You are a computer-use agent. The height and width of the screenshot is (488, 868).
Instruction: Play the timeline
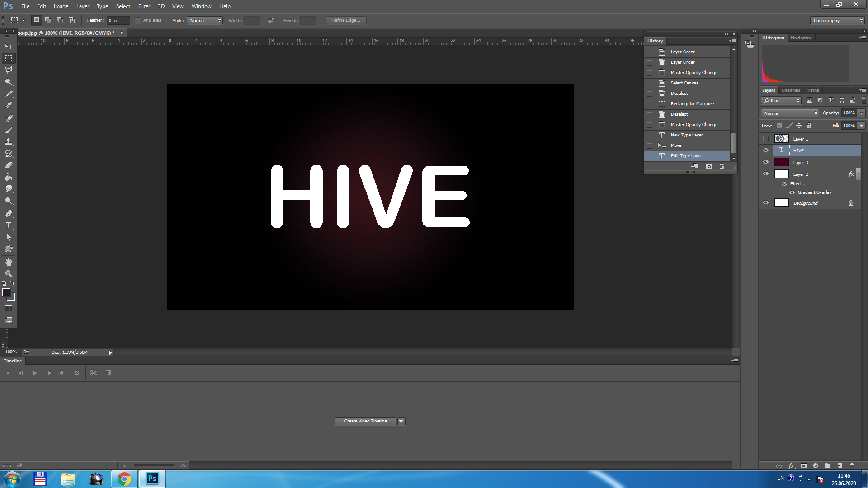pyautogui.click(x=35, y=373)
